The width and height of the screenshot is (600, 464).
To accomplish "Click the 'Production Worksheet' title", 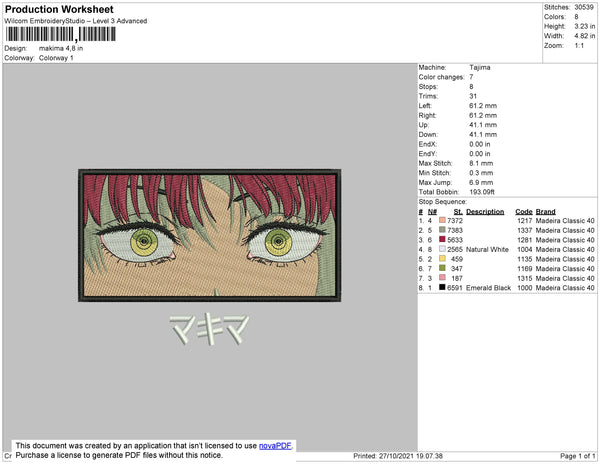I will (x=59, y=10).
